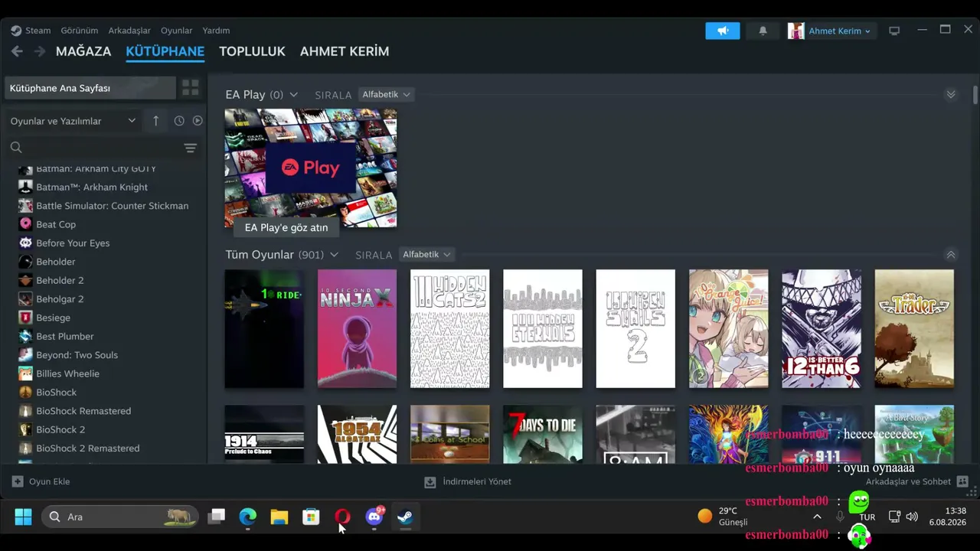Open the 10 Second Ninja X cover
This screenshot has width=980, height=551.
(358, 328)
